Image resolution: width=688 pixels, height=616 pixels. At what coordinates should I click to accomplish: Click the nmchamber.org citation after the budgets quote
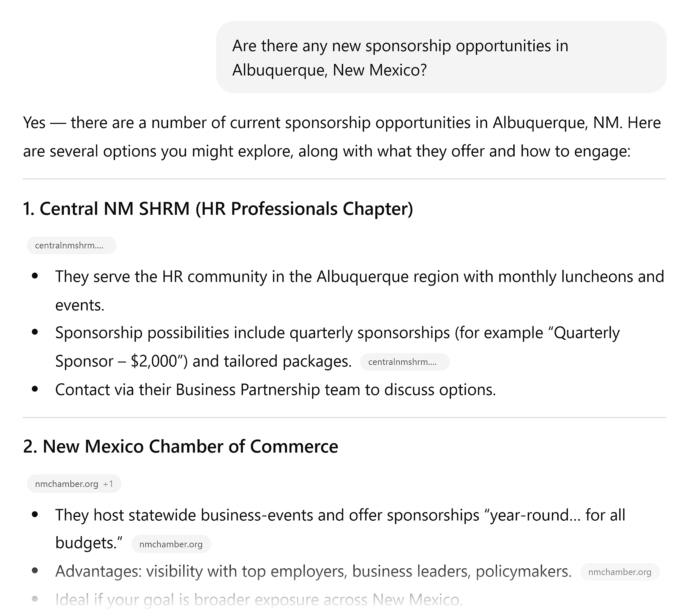pos(171,544)
